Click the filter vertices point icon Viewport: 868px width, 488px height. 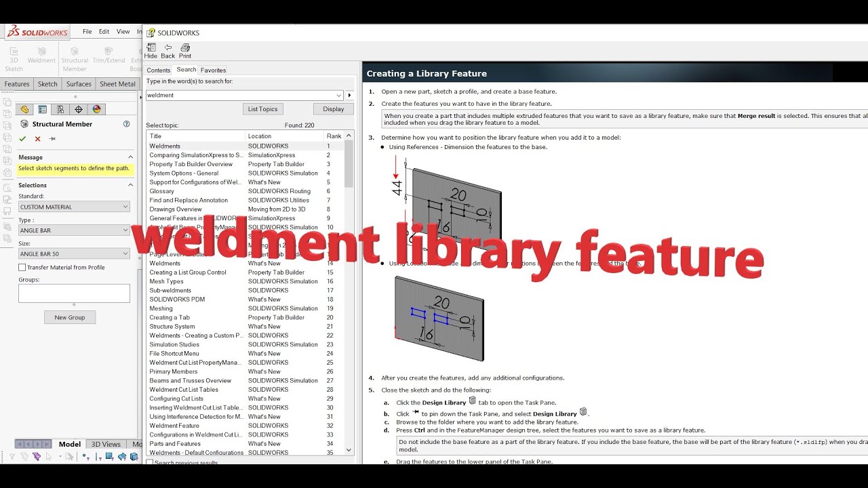[x=85, y=456]
